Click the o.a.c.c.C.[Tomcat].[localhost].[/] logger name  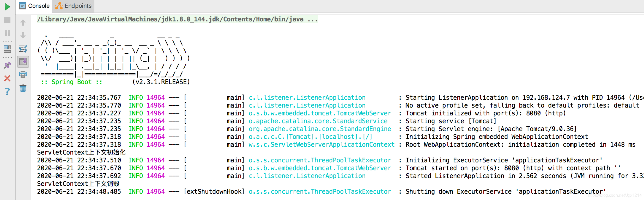(x=311, y=137)
